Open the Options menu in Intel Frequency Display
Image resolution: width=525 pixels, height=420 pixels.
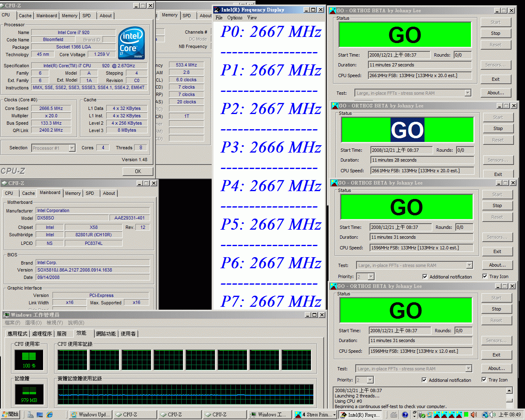235,18
